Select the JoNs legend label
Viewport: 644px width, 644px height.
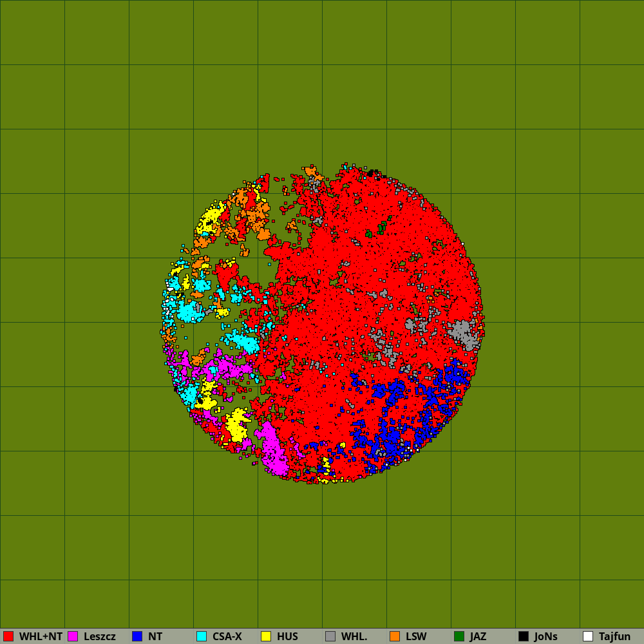tap(546, 636)
